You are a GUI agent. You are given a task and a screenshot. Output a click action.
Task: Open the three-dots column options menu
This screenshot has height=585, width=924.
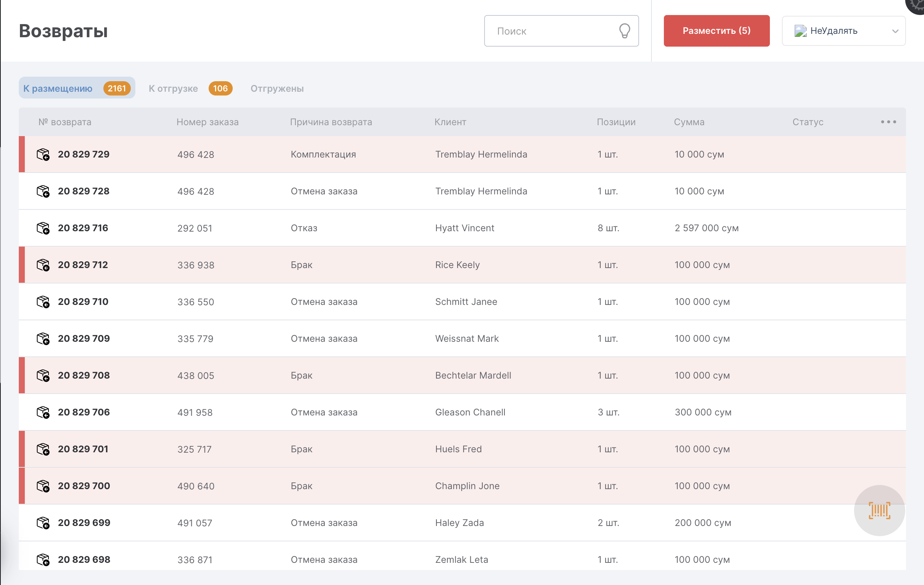point(888,122)
